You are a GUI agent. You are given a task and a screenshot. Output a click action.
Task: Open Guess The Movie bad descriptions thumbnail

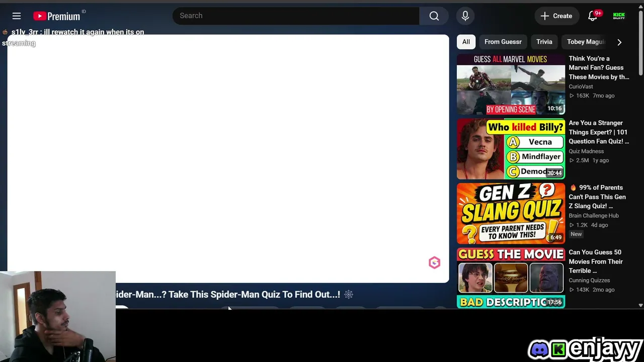tap(511, 278)
